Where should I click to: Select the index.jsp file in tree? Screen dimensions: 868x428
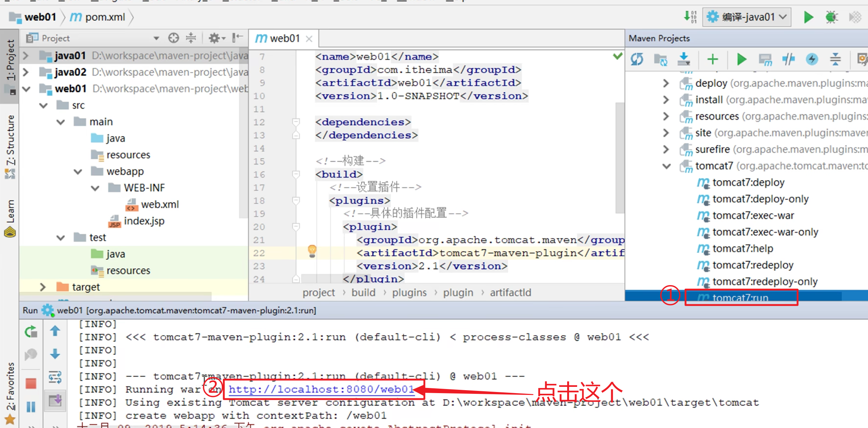[x=144, y=221]
